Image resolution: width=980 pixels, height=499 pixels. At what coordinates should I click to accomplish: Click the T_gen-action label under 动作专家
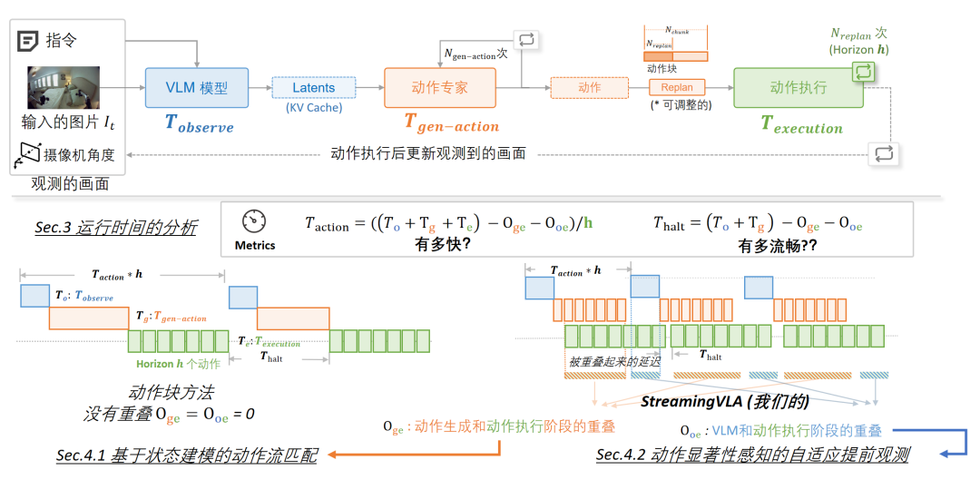[x=452, y=123]
